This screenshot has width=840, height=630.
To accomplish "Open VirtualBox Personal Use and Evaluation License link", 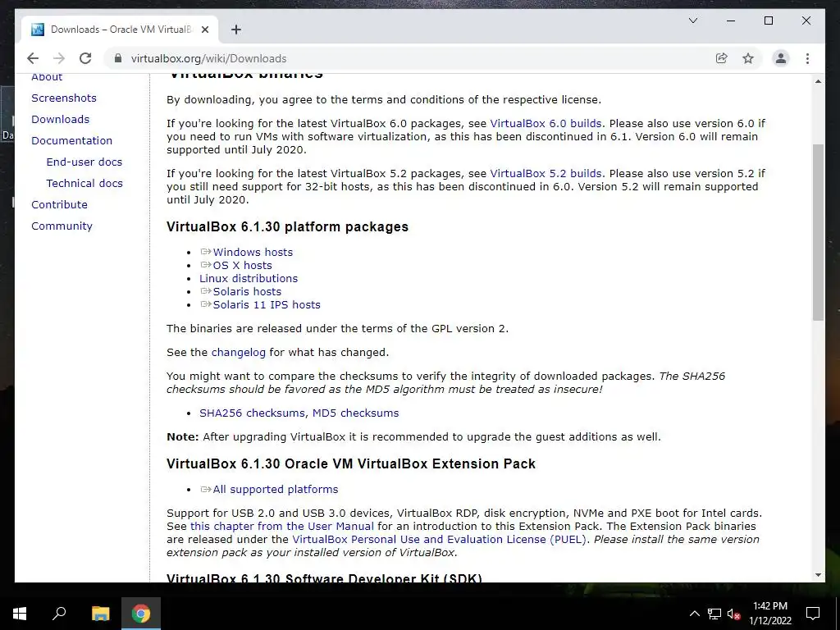I will click(440, 540).
